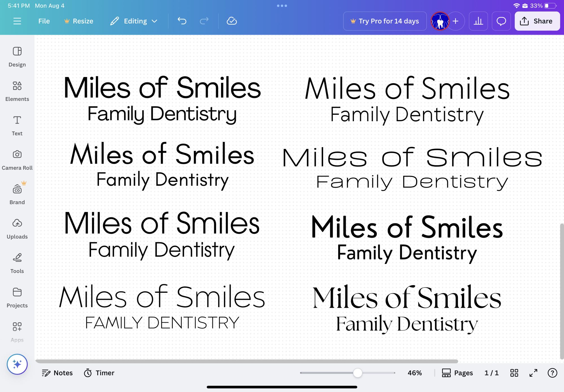Image resolution: width=564 pixels, height=392 pixels.
Task: Click the cloud save status icon
Action: coord(232,21)
